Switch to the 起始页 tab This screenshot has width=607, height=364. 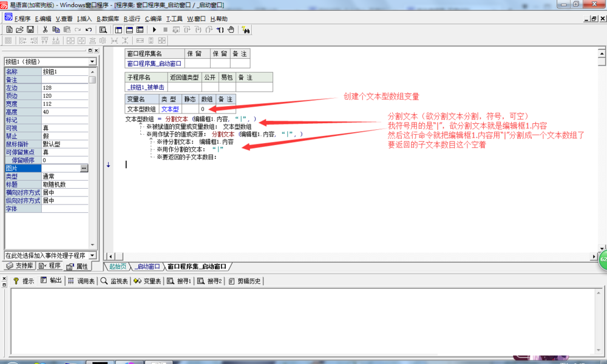[x=118, y=266]
